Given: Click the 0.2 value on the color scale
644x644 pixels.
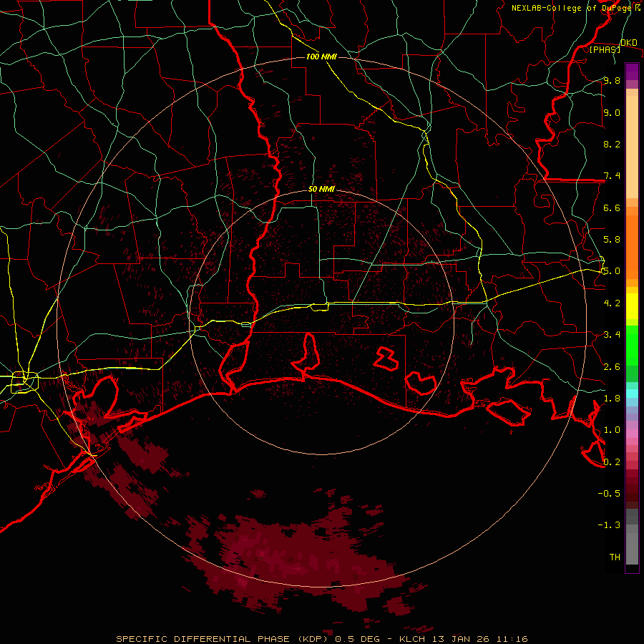Looking at the screenshot, I should 612,462.
